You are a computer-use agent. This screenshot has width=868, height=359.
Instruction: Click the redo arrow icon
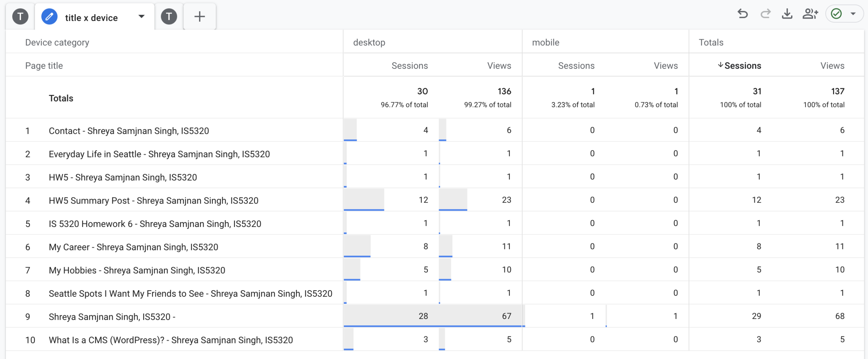click(765, 14)
